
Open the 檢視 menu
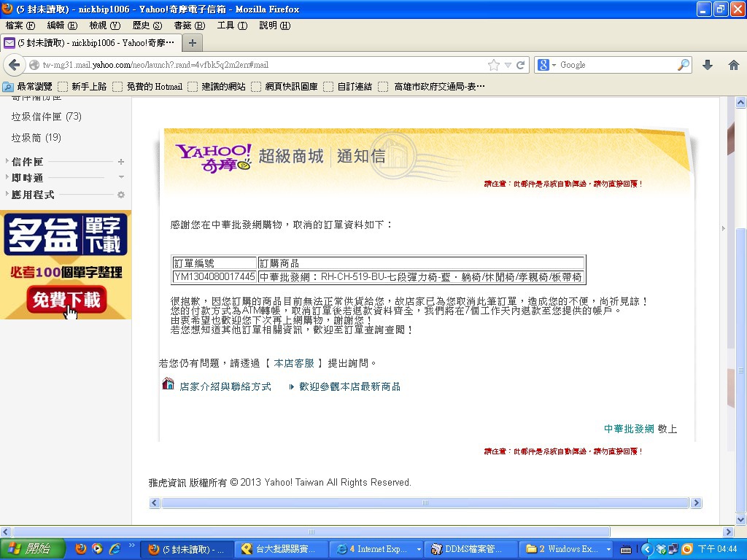coord(105,26)
